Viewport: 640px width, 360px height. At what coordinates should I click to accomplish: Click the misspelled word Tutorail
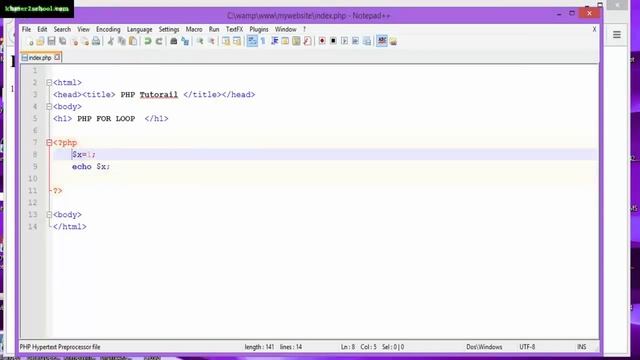tap(159, 95)
